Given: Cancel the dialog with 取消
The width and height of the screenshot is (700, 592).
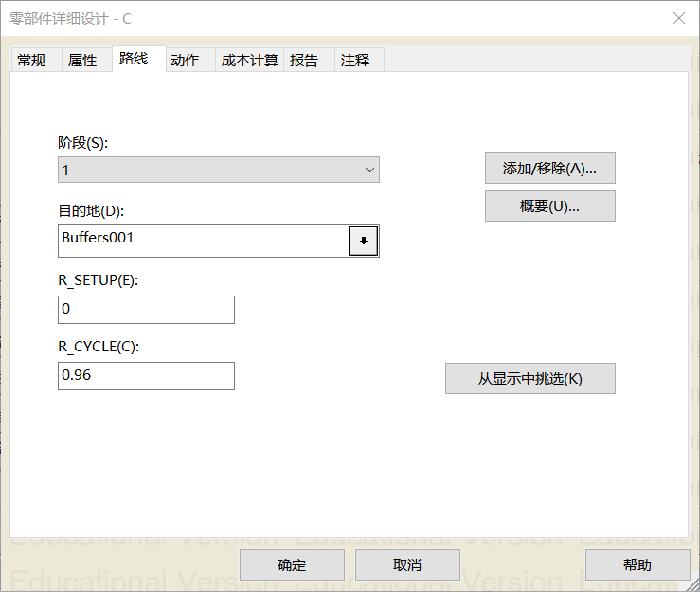Looking at the screenshot, I should 407,565.
